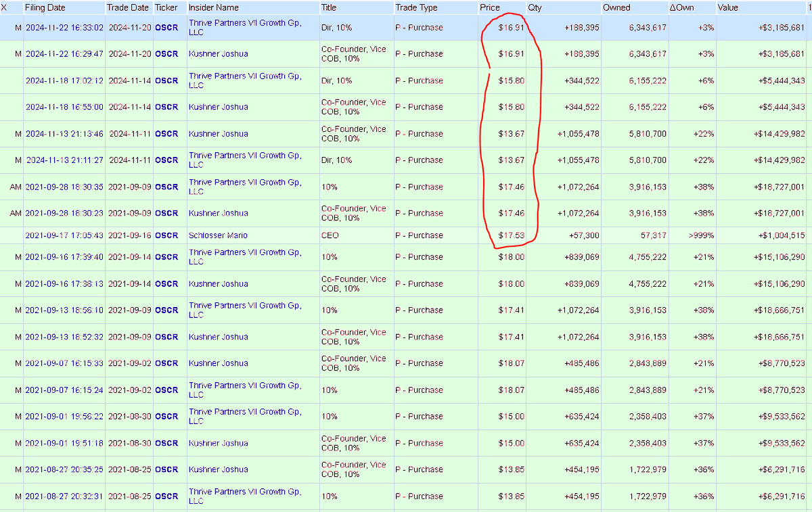Click the X column header
The width and height of the screenshot is (812, 512).
pyautogui.click(x=4, y=8)
